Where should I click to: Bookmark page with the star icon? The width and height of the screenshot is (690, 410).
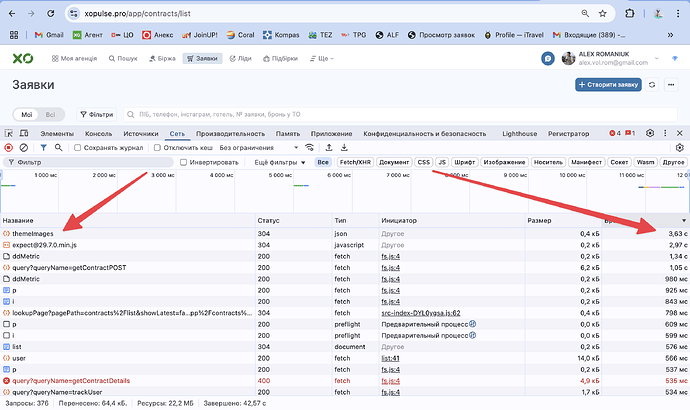tap(602, 14)
